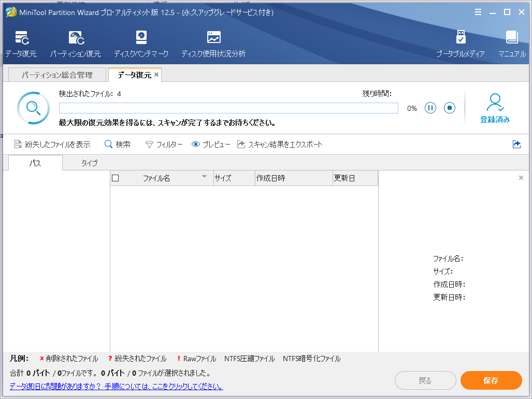Viewport: 532px width, 399px height.
Task: Open the データ復元 (Data Recovery) tool
Action: point(21,42)
